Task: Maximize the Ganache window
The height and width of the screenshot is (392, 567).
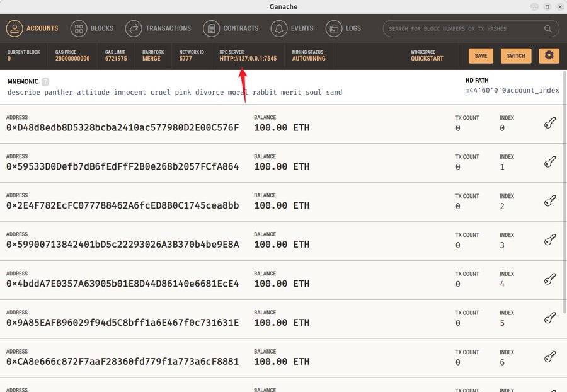Action: 547,7
